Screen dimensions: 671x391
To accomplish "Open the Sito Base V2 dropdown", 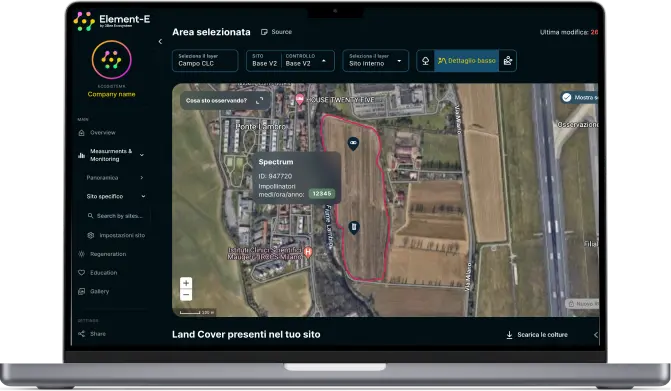I will 264,60.
